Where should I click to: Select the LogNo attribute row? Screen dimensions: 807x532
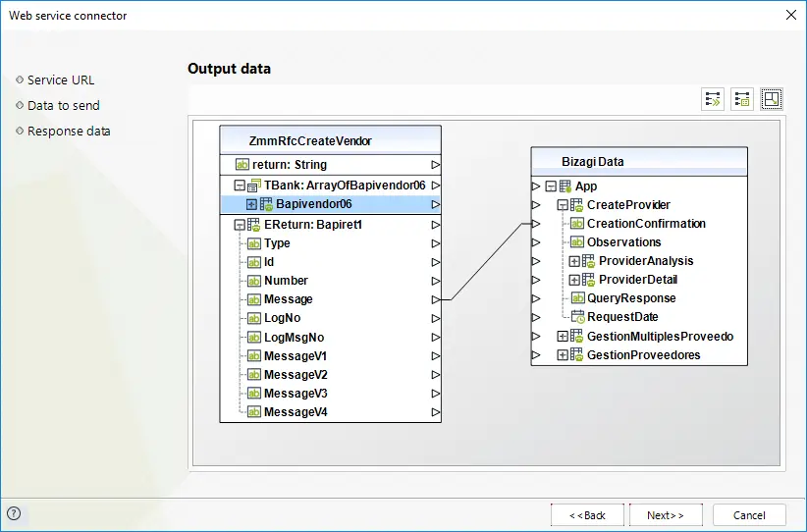click(331, 318)
